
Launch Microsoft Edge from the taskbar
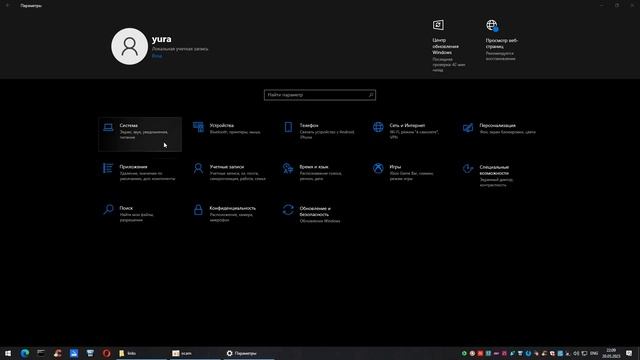pyautogui.click(x=24, y=353)
